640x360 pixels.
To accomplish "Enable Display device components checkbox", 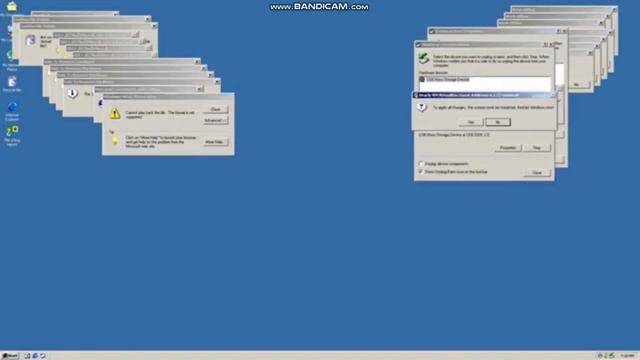I will pos(421,164).
